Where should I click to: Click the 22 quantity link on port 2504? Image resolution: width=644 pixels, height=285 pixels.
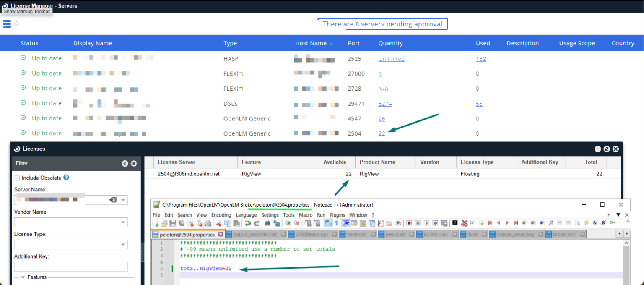click(x=382, y=133)
